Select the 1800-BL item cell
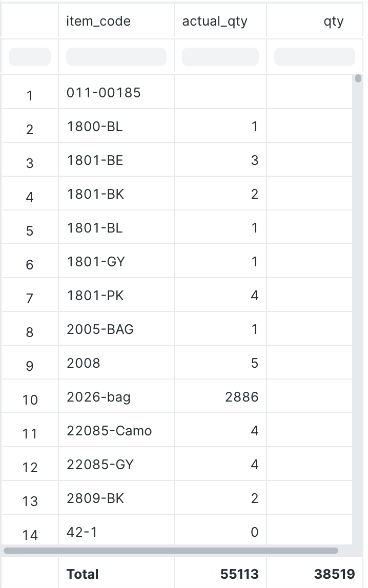 tap(116, 126)
